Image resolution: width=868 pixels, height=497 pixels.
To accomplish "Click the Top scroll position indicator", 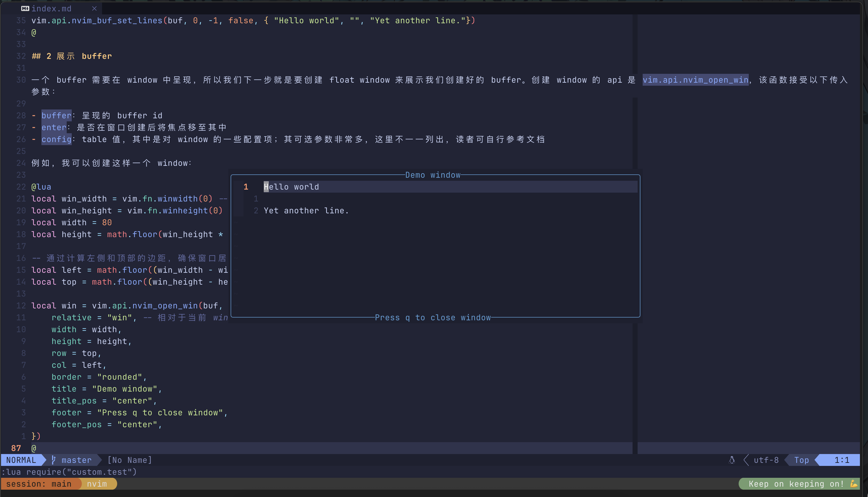I will coord(802,460).
